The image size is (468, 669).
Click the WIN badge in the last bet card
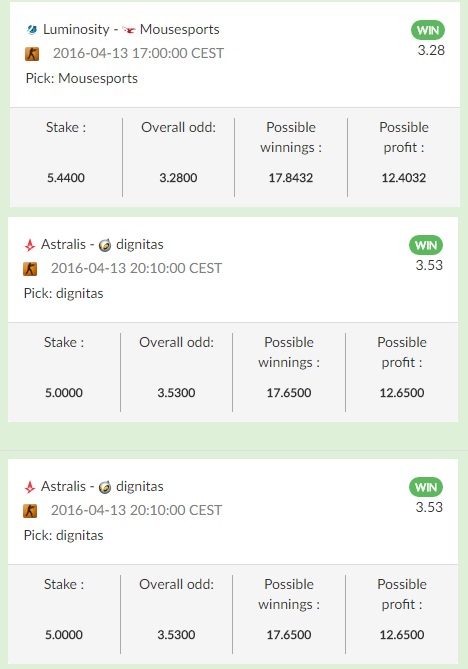(426, 487)
